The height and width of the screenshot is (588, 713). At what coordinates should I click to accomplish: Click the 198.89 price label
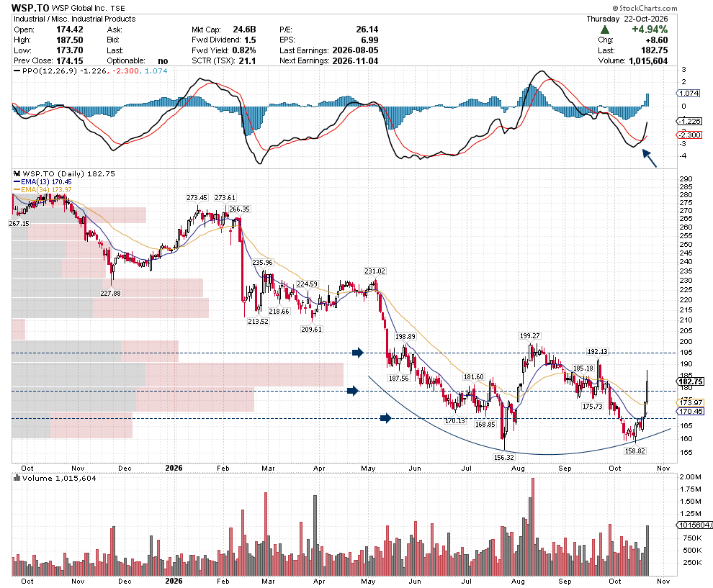pos(405,337)
